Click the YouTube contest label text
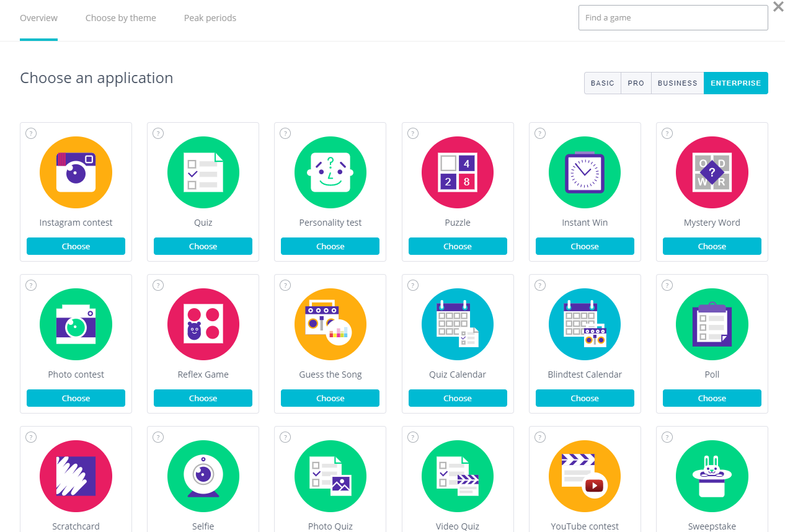Image resolution: width=785 pixels, height=532 pixels. [x=585, y=526]
